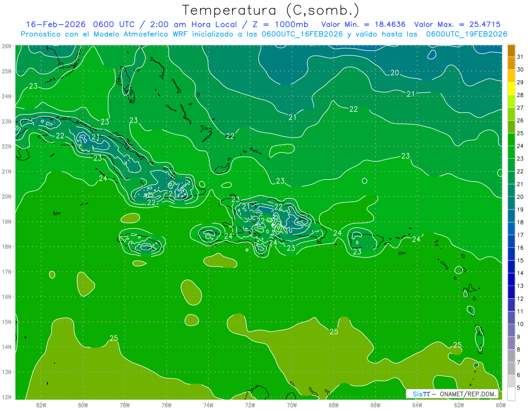Click the title 'Temperatura (C,somb.)'

coord(271,10)
